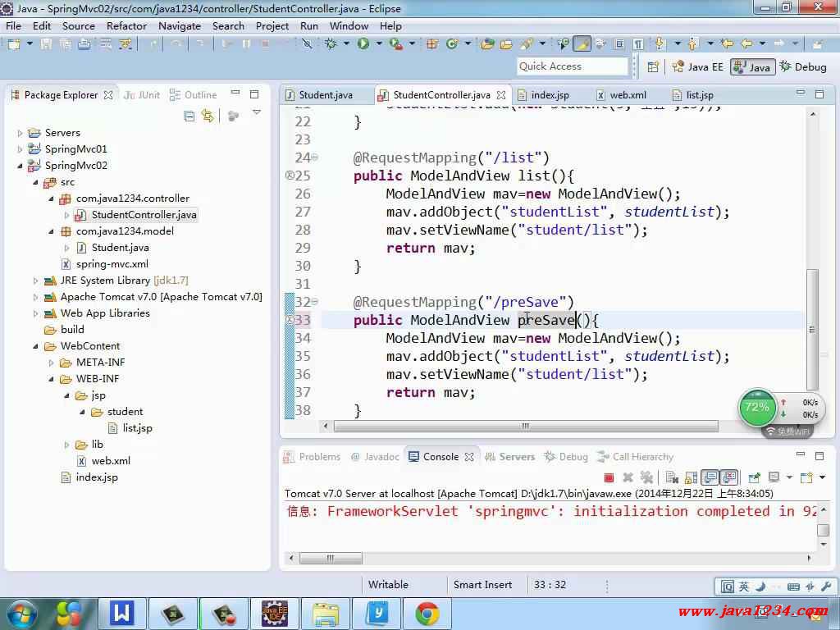Open the Refactor menu
Image resolution: width=840 pixels, height=630 pixels.
tap(126, 25)
